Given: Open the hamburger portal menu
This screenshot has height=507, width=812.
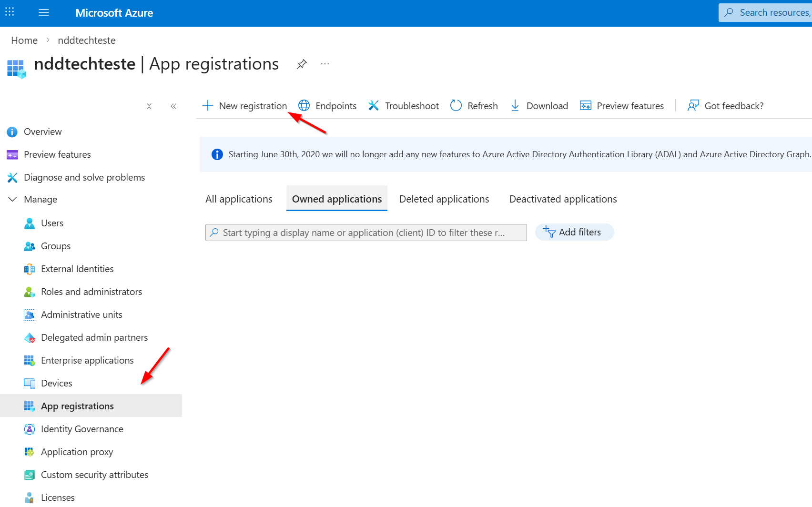Looking at the screenshot, I should coord(44,13).
